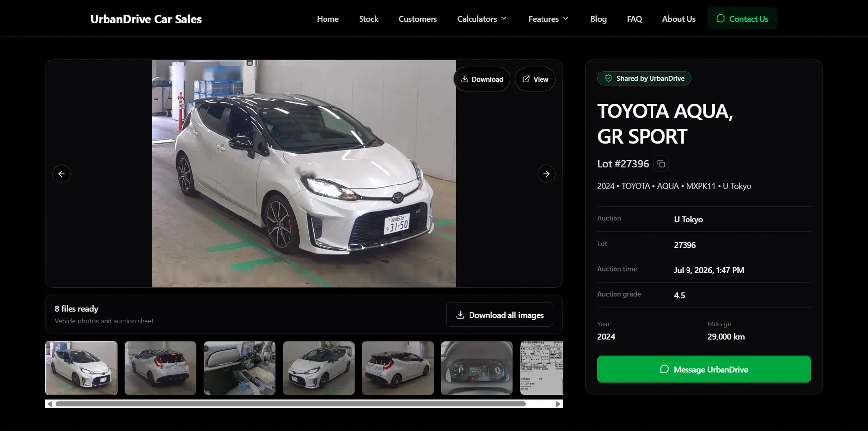Open the photo with View button
The height and width of the screenshot is (431, 868).
click(535, 79)
